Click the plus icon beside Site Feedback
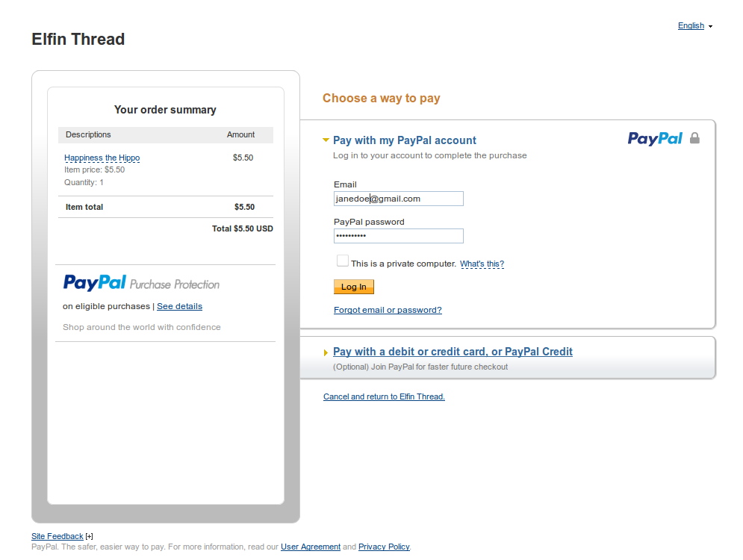This screenshot has width=743, height=560. 89,536
